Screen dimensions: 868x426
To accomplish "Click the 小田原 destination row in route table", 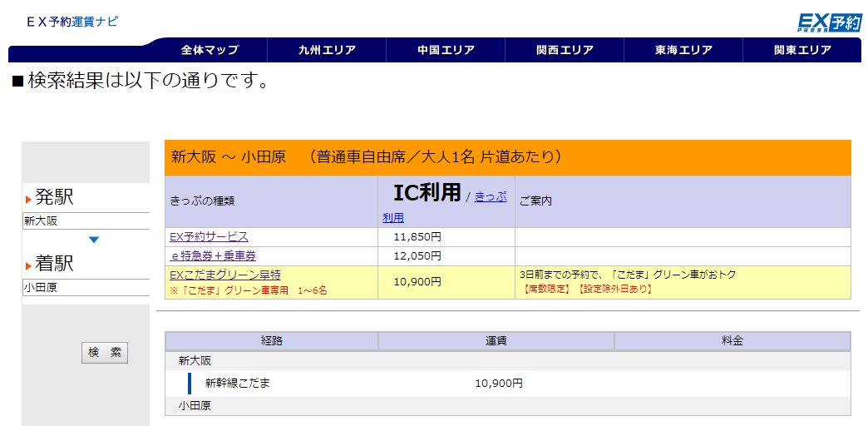I will pyautogui.click(x=508, y=406).
